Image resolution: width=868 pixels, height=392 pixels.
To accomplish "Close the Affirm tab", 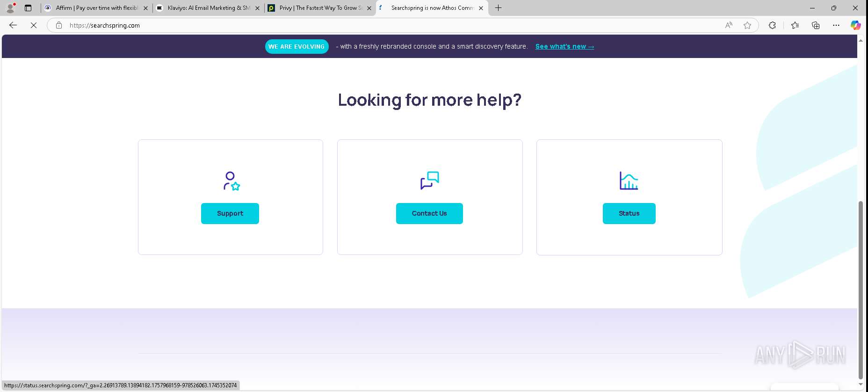I will (145, 8).
